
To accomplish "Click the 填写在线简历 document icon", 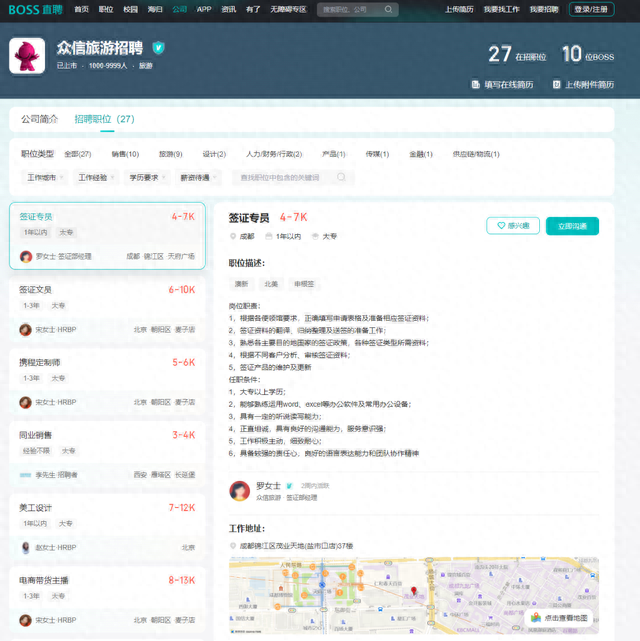I will [475, 85].
